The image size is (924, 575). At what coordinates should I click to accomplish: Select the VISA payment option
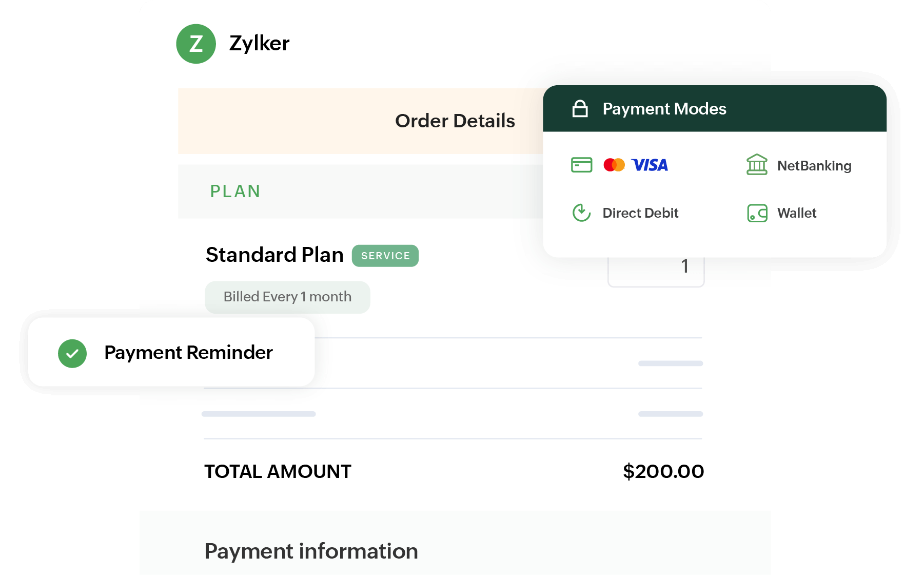click(x=649, y=165)
